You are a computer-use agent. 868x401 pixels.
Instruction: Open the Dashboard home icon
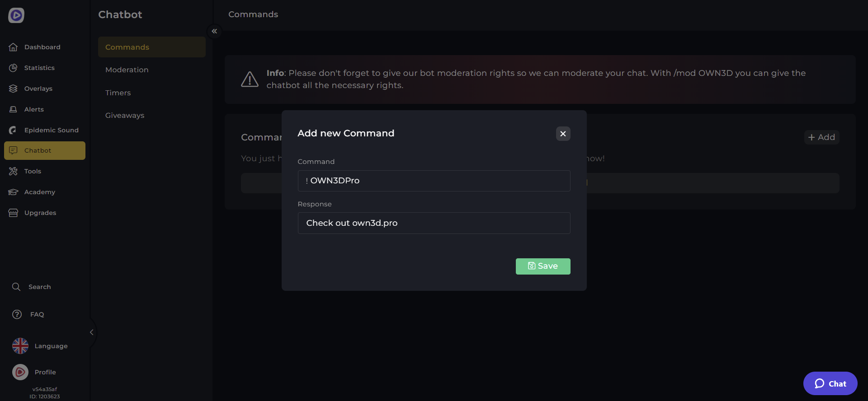(x=13, y=47)
